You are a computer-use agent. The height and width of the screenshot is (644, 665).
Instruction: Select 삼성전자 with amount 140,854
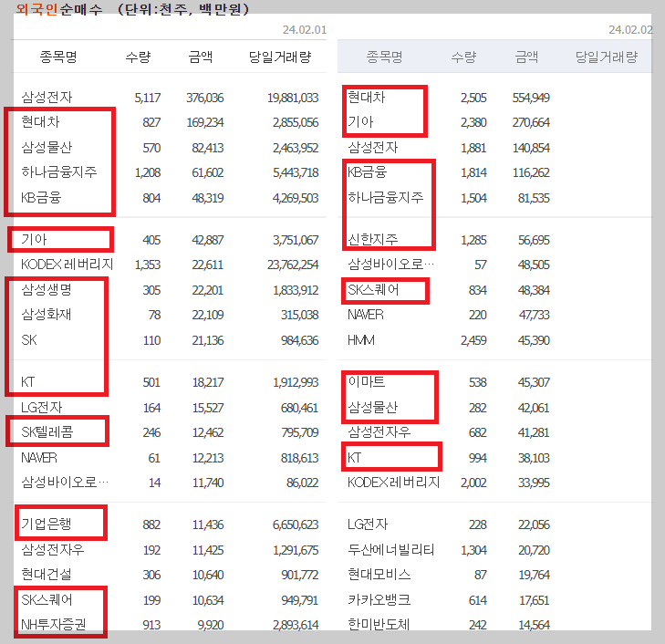[x=373, y=147]
